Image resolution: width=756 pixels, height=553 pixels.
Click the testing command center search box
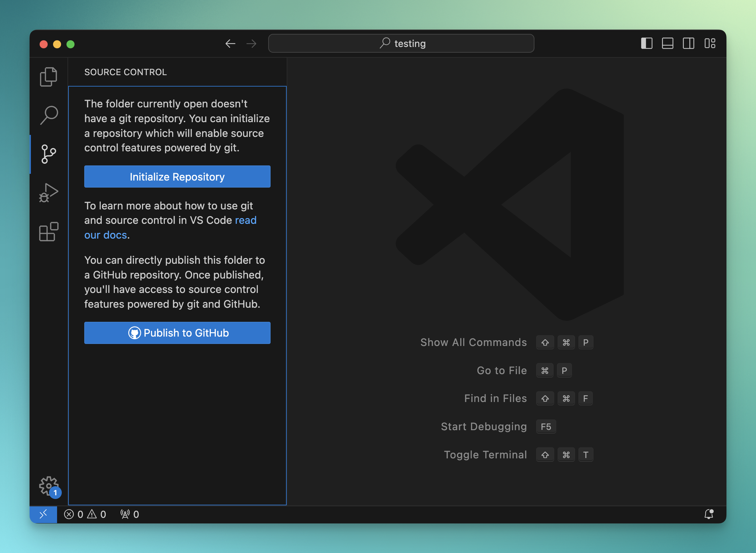(x=401, y=43)
